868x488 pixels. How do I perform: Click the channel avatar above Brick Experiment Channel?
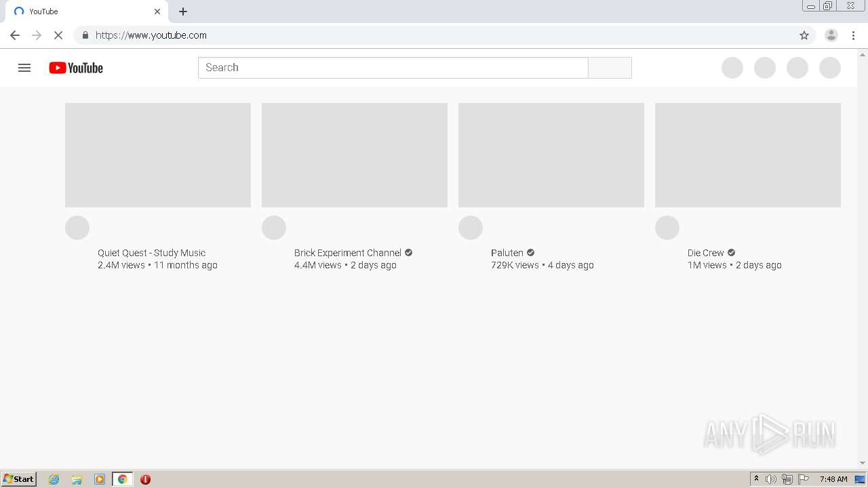pyautogui.click(x=274, y=228)
